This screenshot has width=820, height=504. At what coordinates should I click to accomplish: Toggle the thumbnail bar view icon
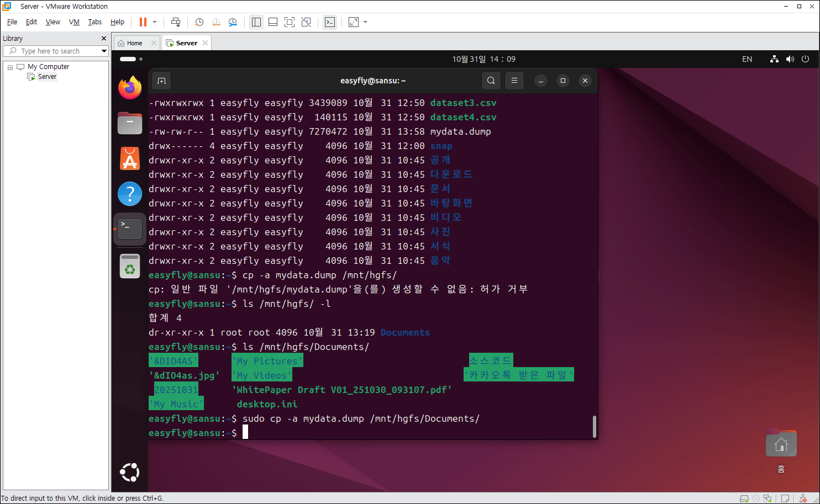pyautogui.click(x=273, y=22)
